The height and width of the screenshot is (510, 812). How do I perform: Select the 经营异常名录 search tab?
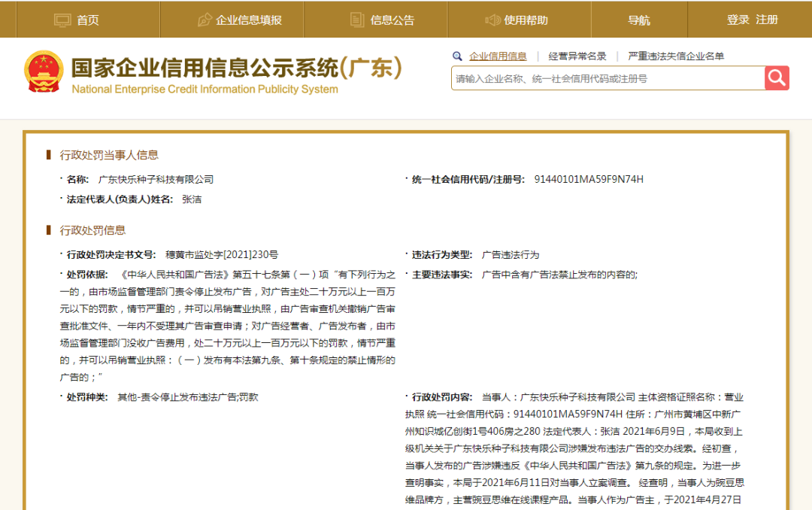(x=577, y=56)
